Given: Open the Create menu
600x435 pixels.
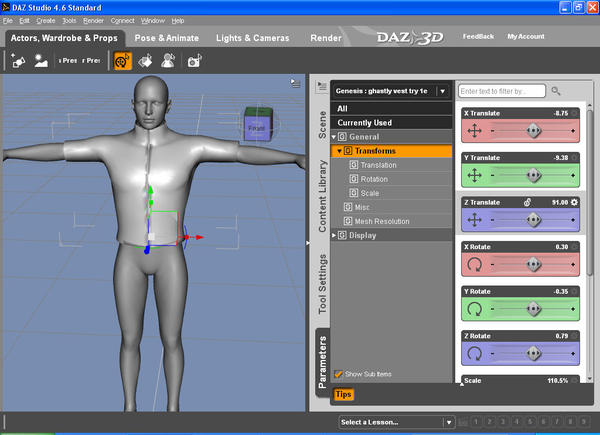Looking at the screenshot, I should point(46,21).
